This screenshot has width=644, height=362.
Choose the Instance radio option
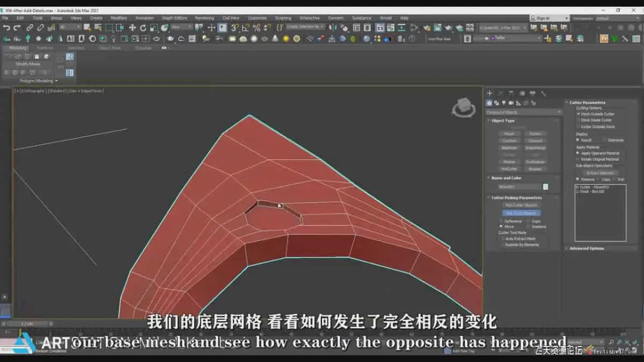coord(536,226)
